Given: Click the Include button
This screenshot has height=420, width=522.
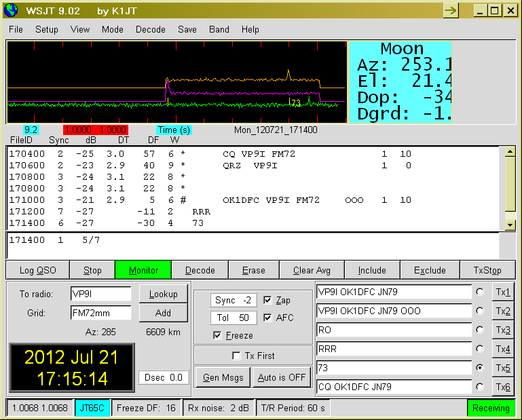Looking at the screenshot, I should (372, 270).
